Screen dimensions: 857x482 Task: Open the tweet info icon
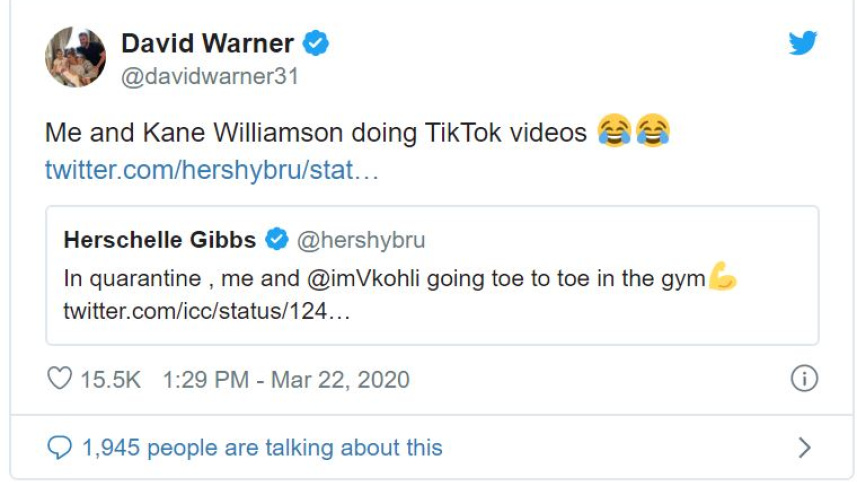804,378
